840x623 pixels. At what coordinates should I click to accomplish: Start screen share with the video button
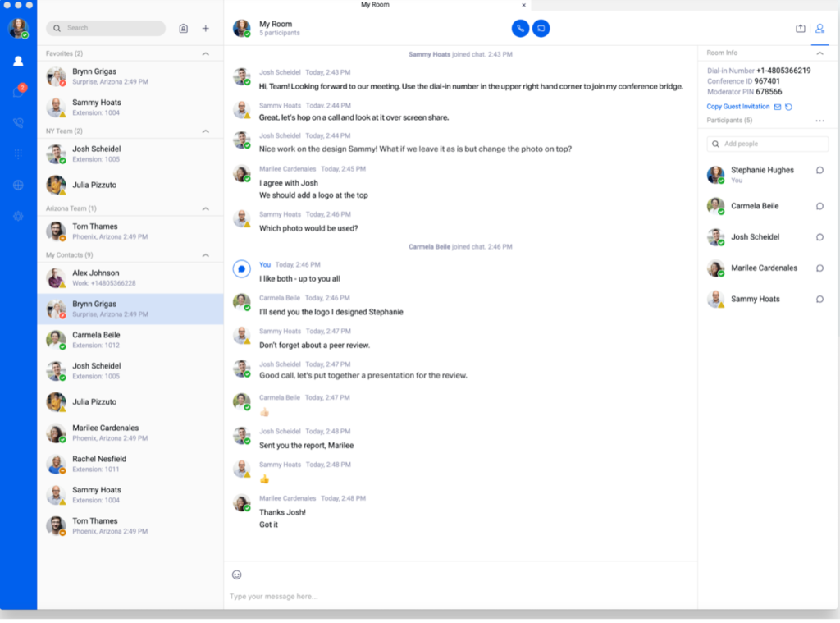(x=542, y=28)
